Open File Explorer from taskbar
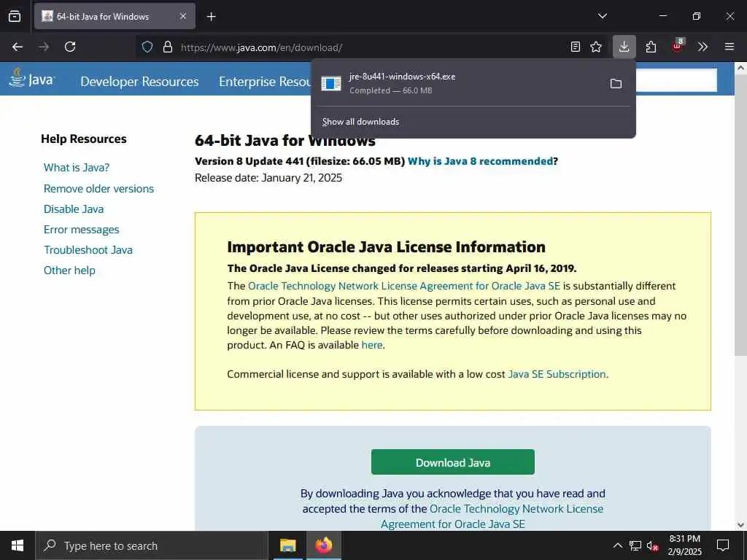The height and width of the screenshot is (560, 747). tap(287, 545)
